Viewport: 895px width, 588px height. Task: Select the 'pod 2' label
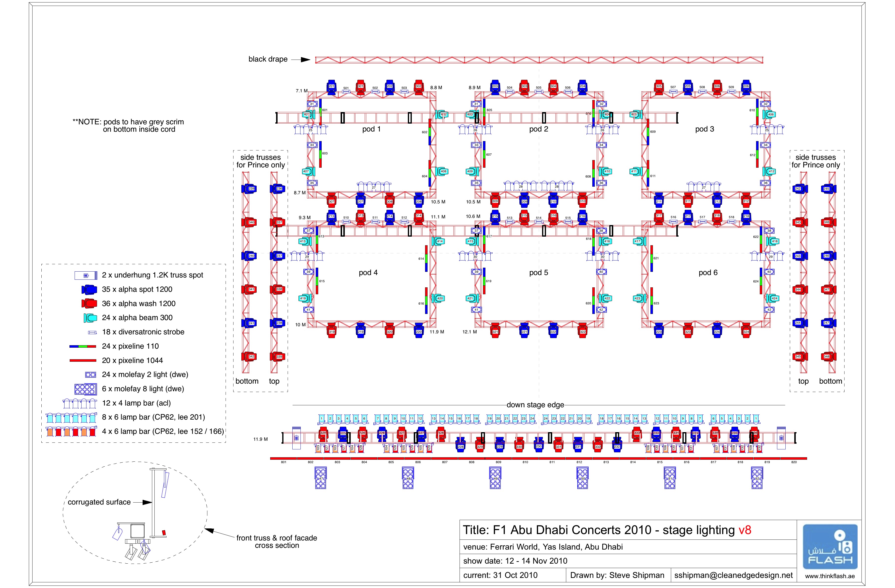pos(539,129)
